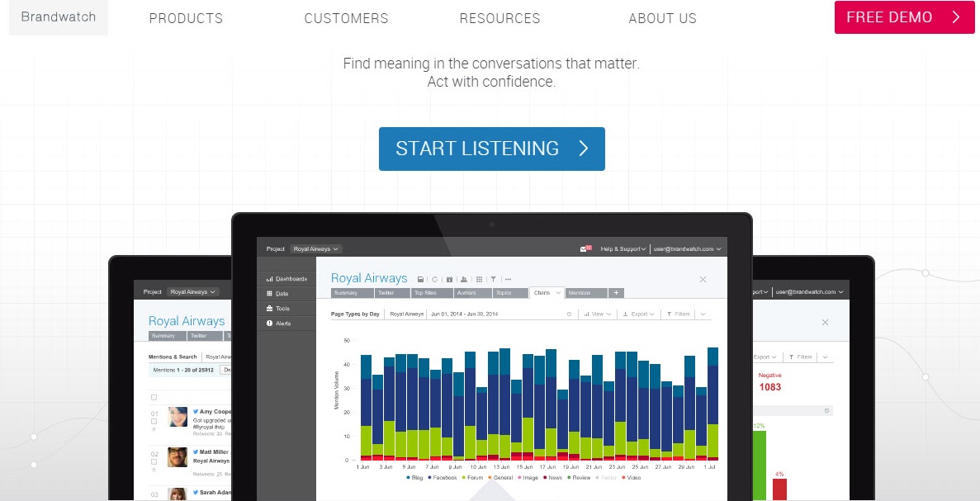The image size is (980, 501).
Task: Click the refresh icon beside Royal Airways
Action: (x=435, y=279)
